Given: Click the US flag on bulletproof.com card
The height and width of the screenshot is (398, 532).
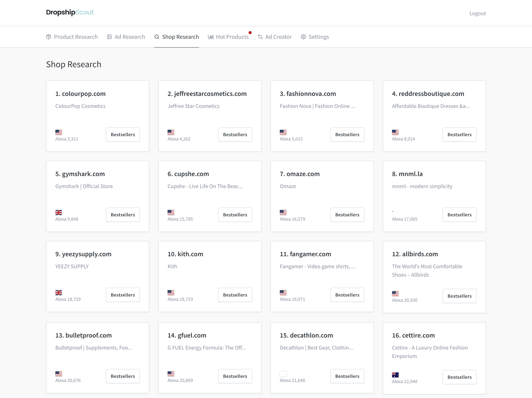Looking at the screenshot, I should coord(59,374).
